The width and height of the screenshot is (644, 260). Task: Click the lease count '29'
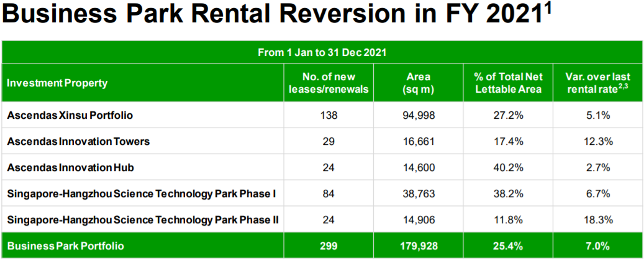[x=329, y=142]
